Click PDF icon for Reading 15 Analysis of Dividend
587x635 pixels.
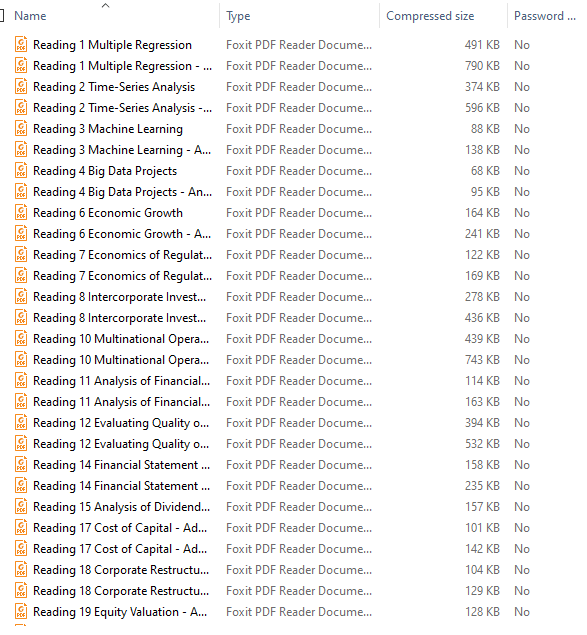(x=21, y=507)
